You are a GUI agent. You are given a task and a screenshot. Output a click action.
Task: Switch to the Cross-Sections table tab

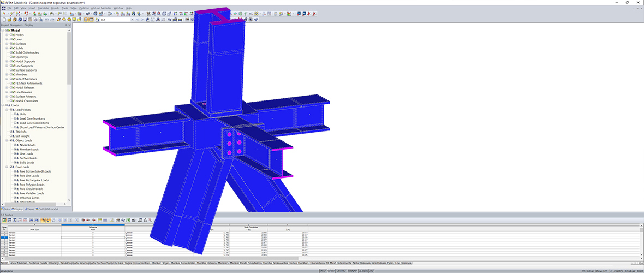(x=142, y=263)
